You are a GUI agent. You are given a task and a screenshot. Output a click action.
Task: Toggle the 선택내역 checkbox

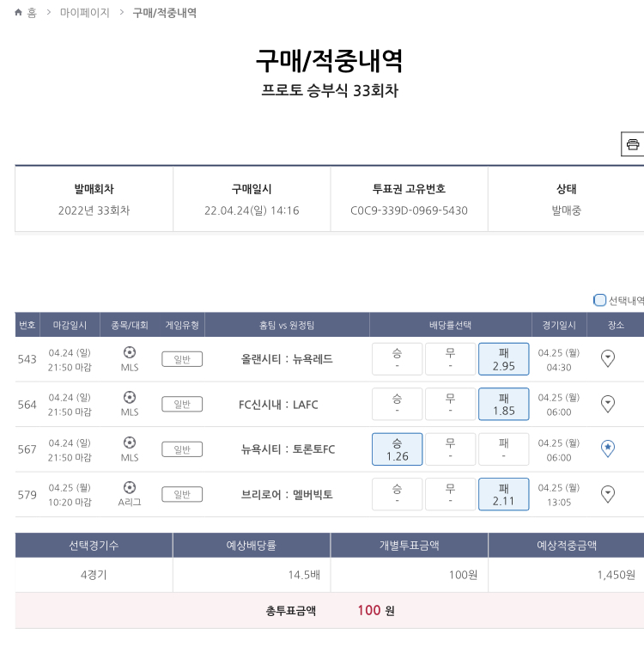(x=599, y=300)
